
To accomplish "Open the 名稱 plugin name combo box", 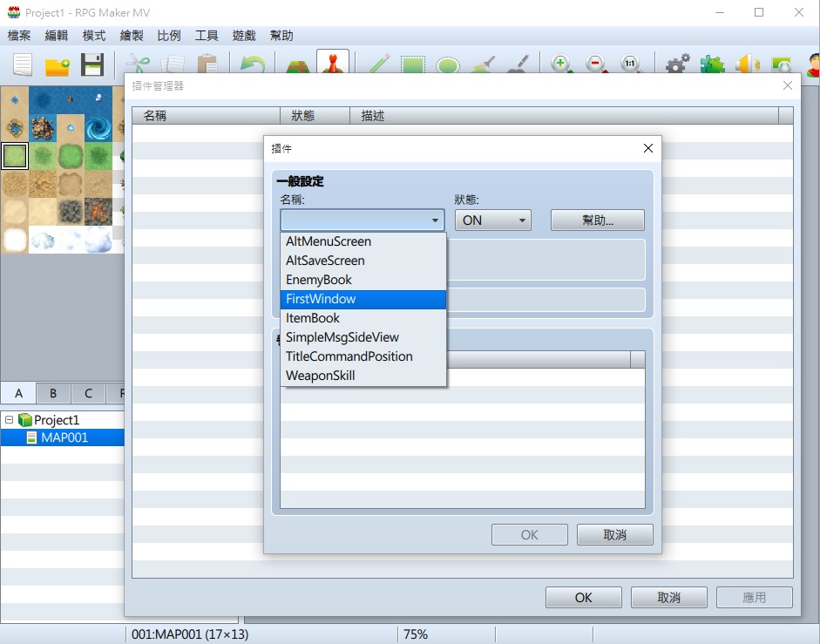I will pyautogui.click(x=363, y=220).
